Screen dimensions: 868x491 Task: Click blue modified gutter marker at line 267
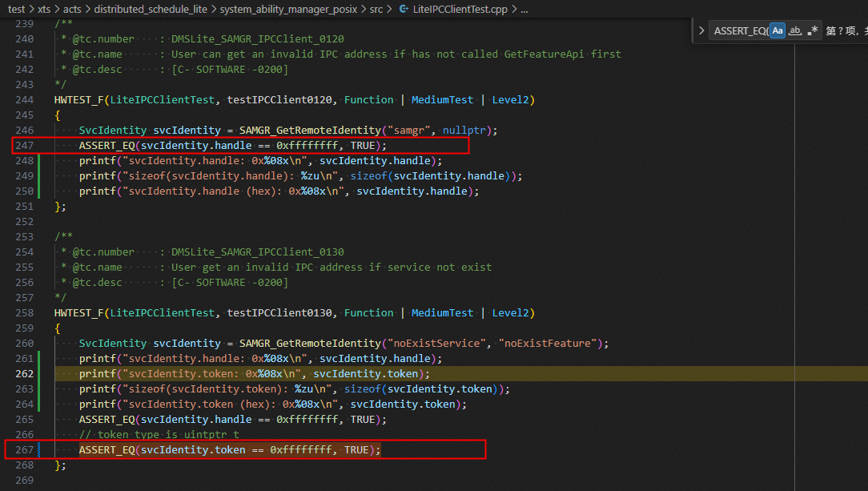click(x=39, y=450)
